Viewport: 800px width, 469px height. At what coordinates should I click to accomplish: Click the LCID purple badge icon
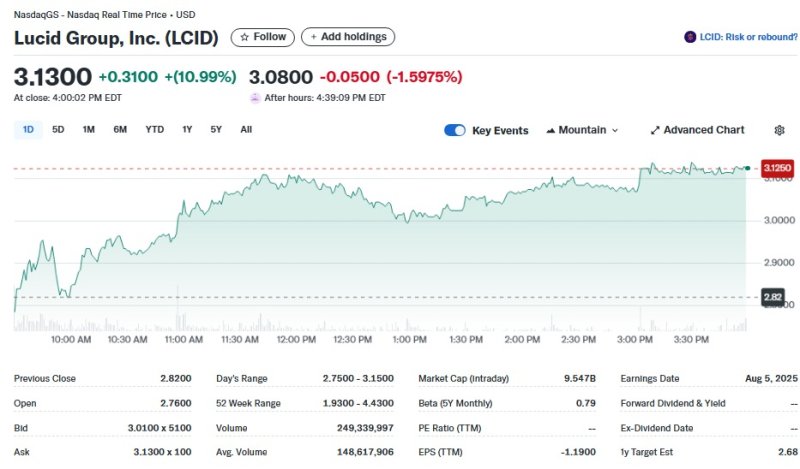(x=690, y=37)
